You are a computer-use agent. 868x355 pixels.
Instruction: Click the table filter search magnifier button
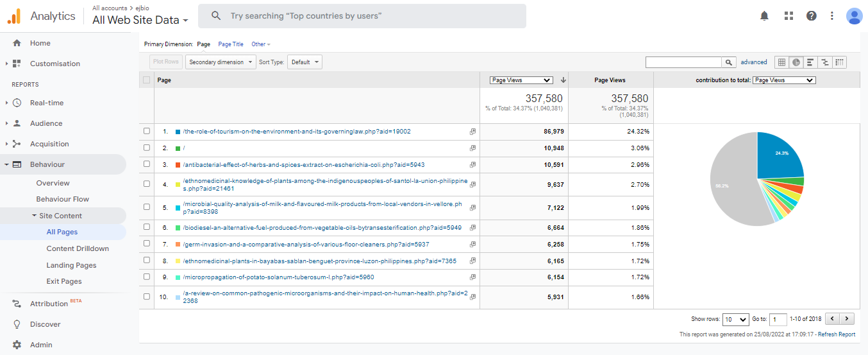coord(729,62)
